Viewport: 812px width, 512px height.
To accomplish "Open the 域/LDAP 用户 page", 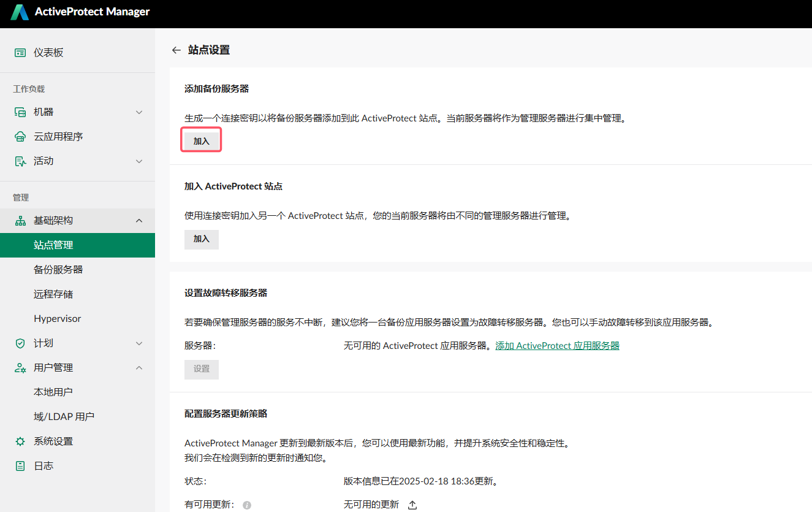I will tap(77, 417).
